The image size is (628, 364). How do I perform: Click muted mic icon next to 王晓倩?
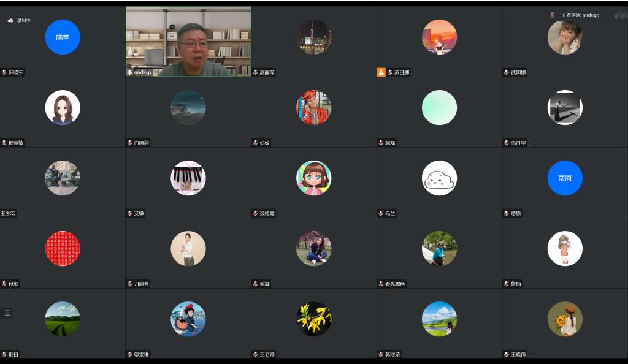click(507, 354)
